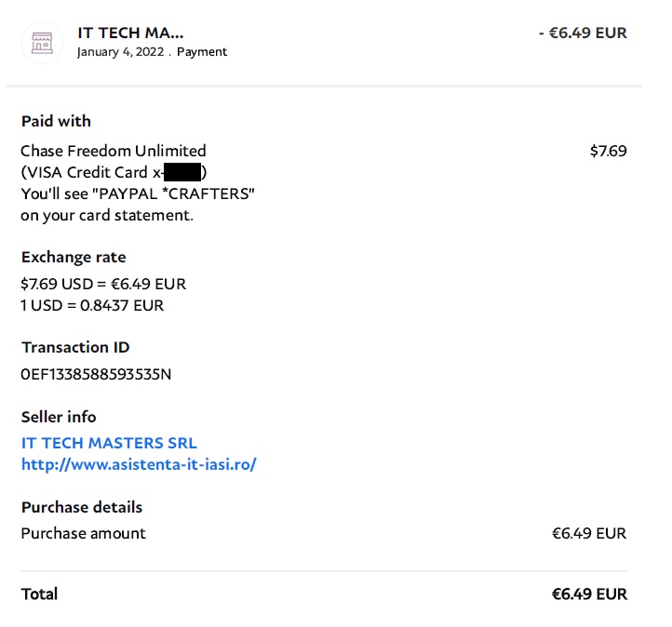The width and height of the screenshot is (672, 627).
Task: Click the truncated merchant name IT TECH MA...
Action: [x=130, y=33]
